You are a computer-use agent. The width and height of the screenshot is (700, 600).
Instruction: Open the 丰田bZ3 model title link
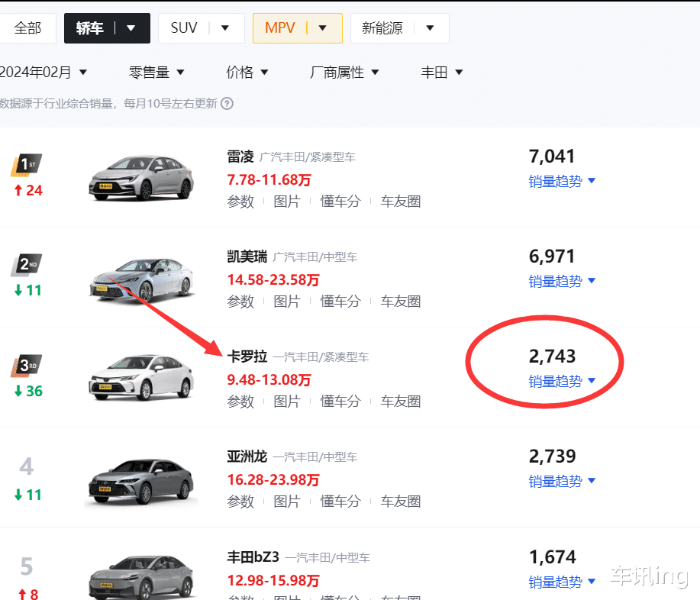253,557
